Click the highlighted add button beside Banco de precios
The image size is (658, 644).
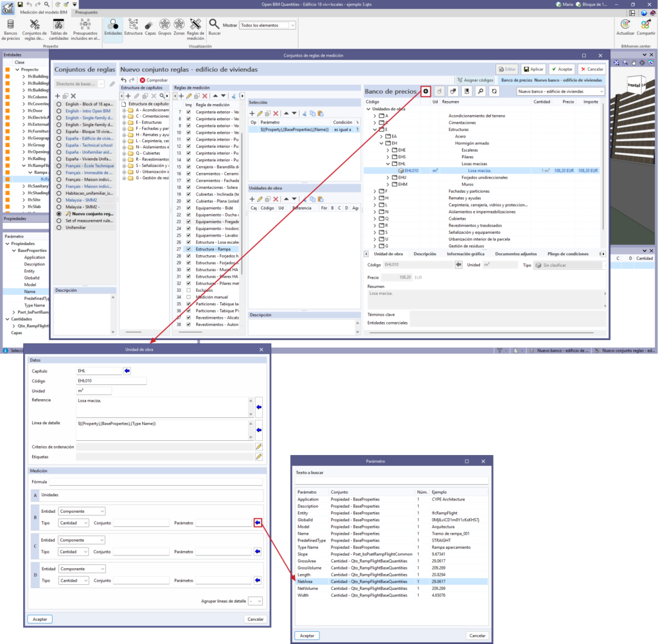point(425,91)
